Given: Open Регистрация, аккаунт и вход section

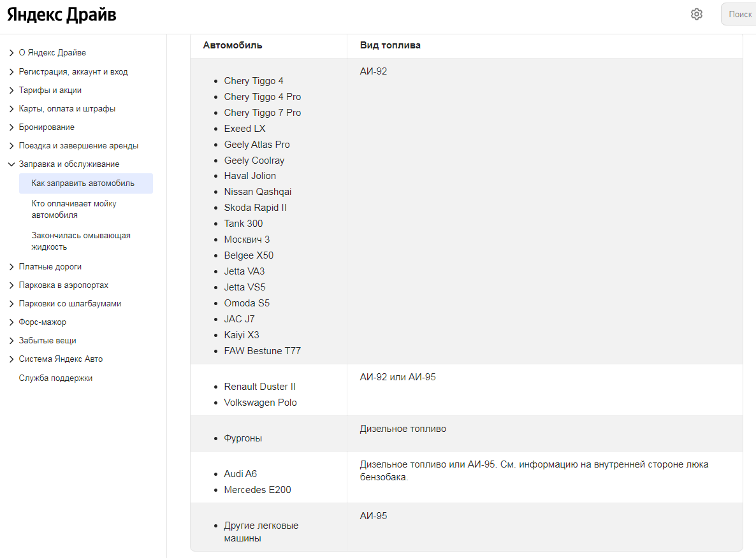Looking at the screenshot, I should pos(73,72).
